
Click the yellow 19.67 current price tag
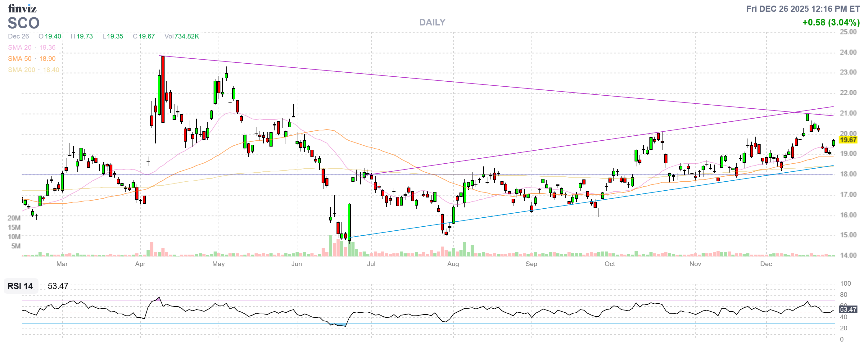848,140
